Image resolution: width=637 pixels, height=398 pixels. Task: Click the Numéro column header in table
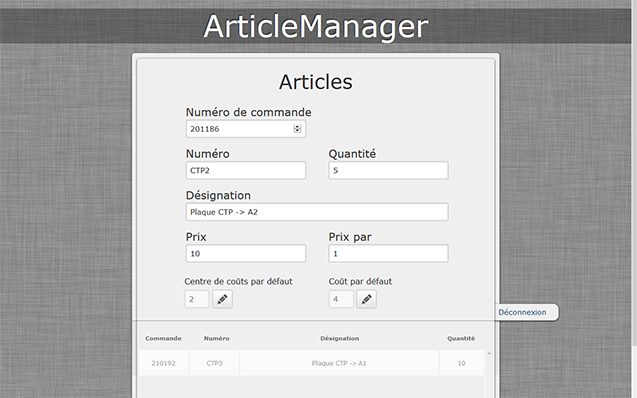click(217, 338)
